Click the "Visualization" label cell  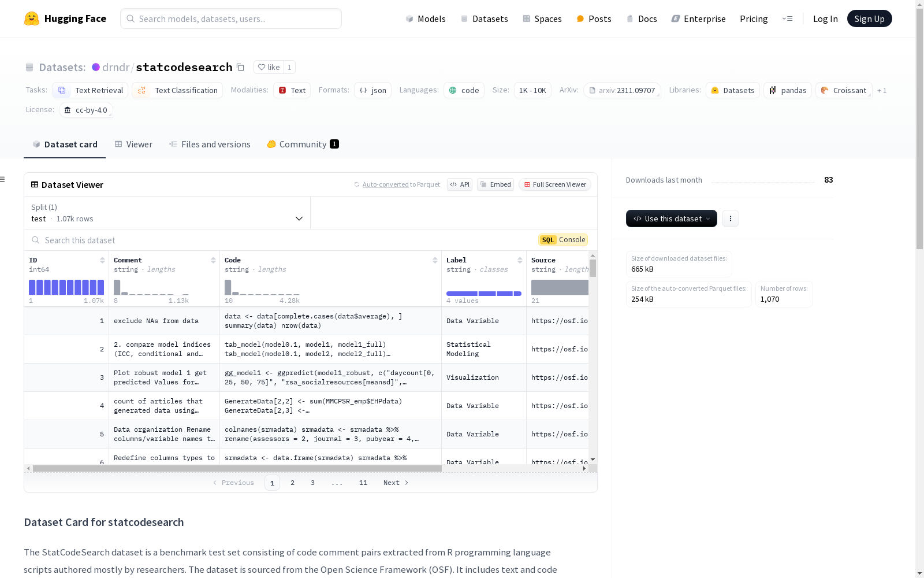(x=484, y=377)
